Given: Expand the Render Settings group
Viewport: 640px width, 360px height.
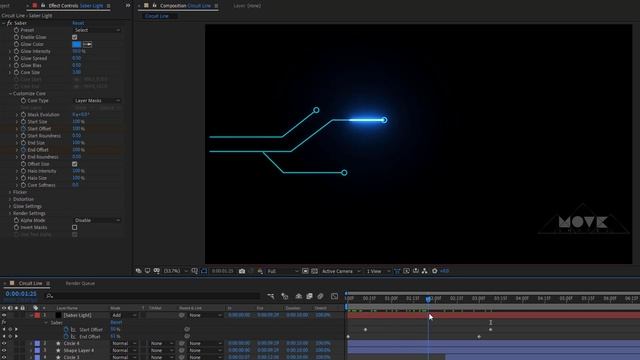Looking at the screenshot, I should pos(10,213).
